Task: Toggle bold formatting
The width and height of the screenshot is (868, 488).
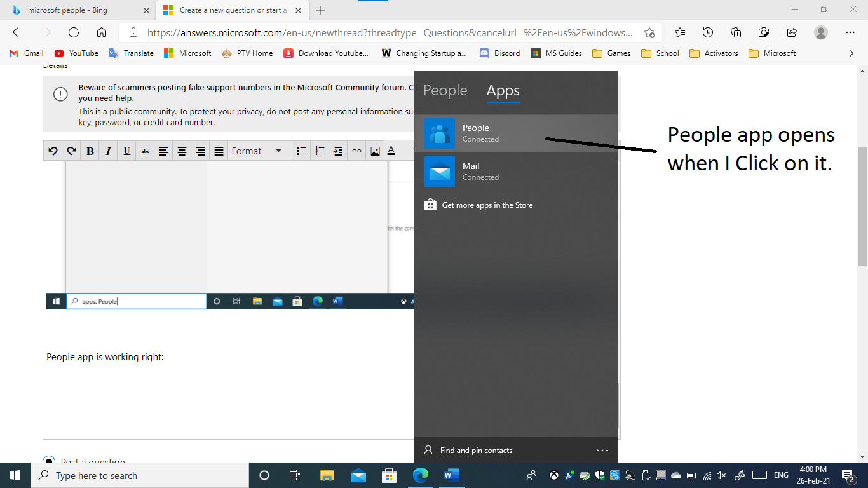Action: coord(90,151)
